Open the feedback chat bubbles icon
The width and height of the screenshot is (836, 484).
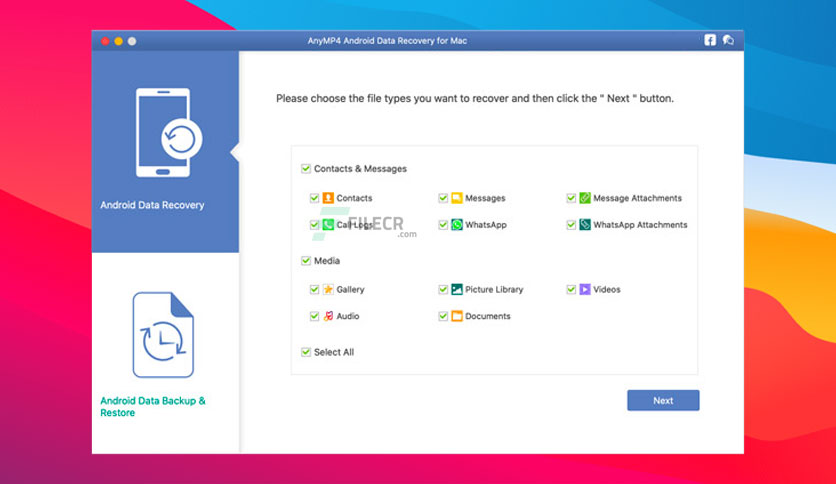[728, 40]
